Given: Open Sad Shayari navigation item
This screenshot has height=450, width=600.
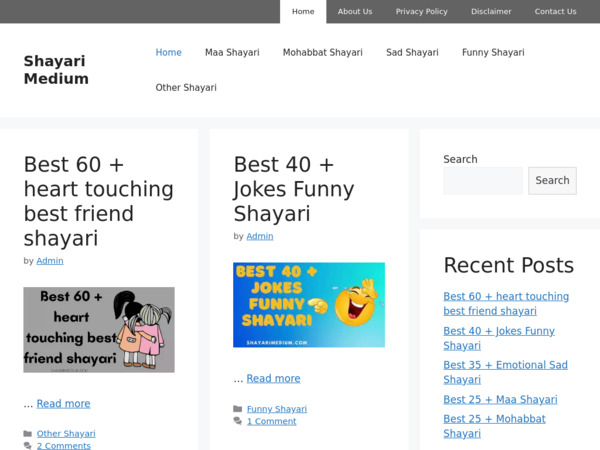Looking at the screenshot, I should [412, 53].
